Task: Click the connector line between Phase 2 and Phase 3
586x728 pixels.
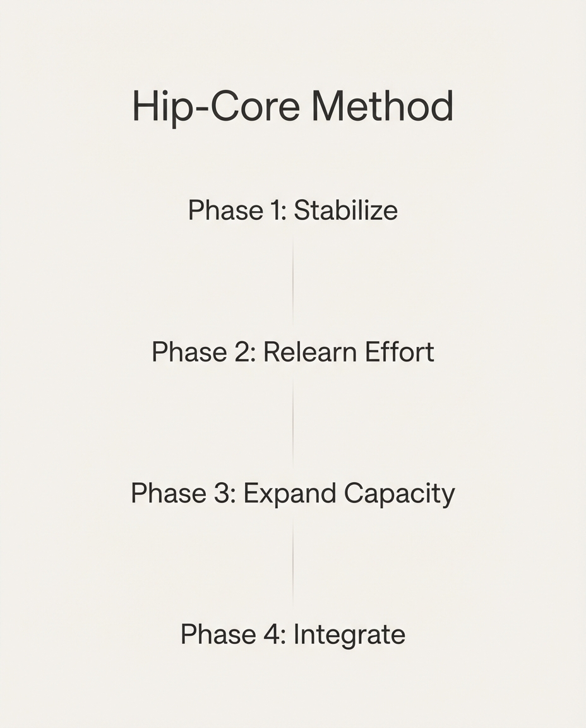Action: pos(293,423)
